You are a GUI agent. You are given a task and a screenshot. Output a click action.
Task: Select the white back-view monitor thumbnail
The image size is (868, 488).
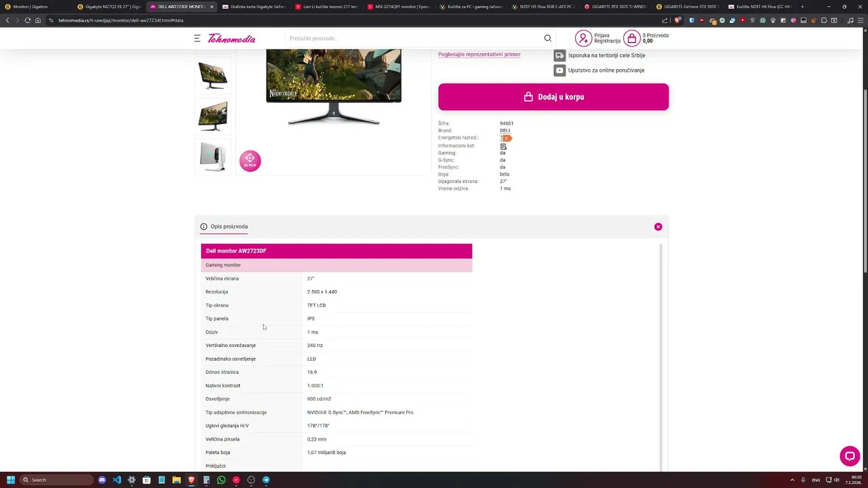pyautogui.click(x=213, y=157)
